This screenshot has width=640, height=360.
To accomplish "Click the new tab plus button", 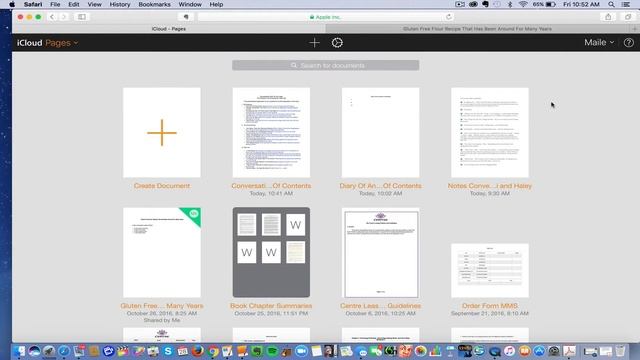I will [634, 29].
